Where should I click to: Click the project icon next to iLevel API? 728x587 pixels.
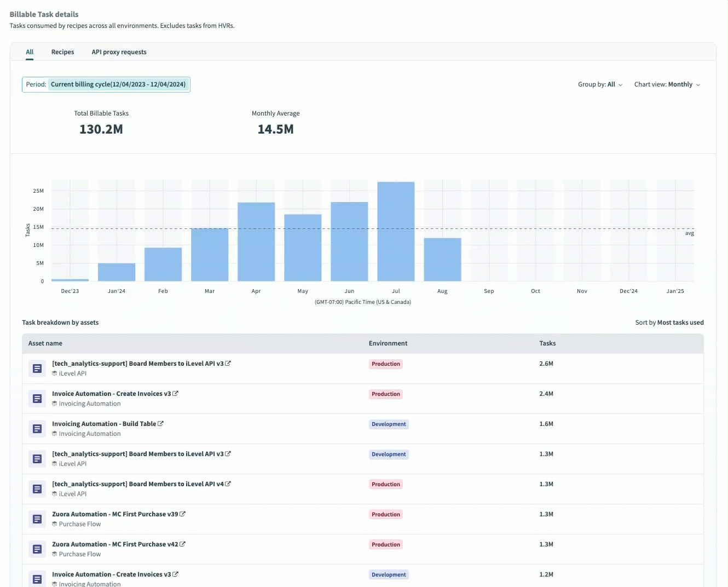pos(55,373)
